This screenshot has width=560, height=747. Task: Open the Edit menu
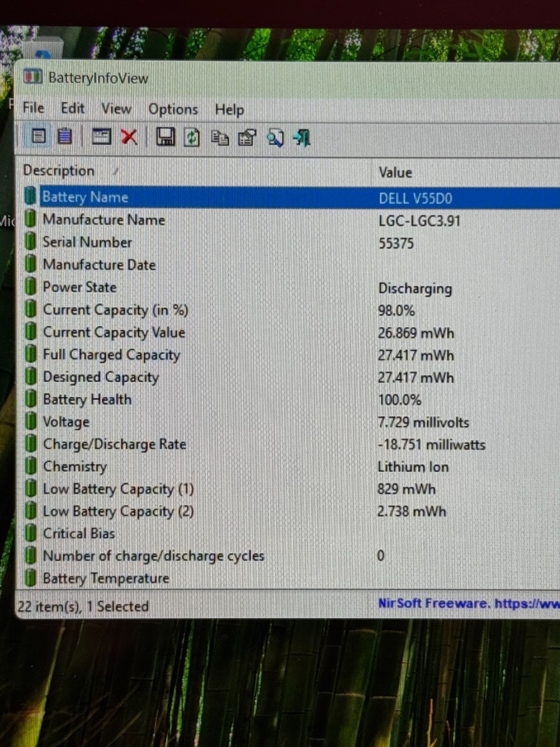tap(73, 108)
